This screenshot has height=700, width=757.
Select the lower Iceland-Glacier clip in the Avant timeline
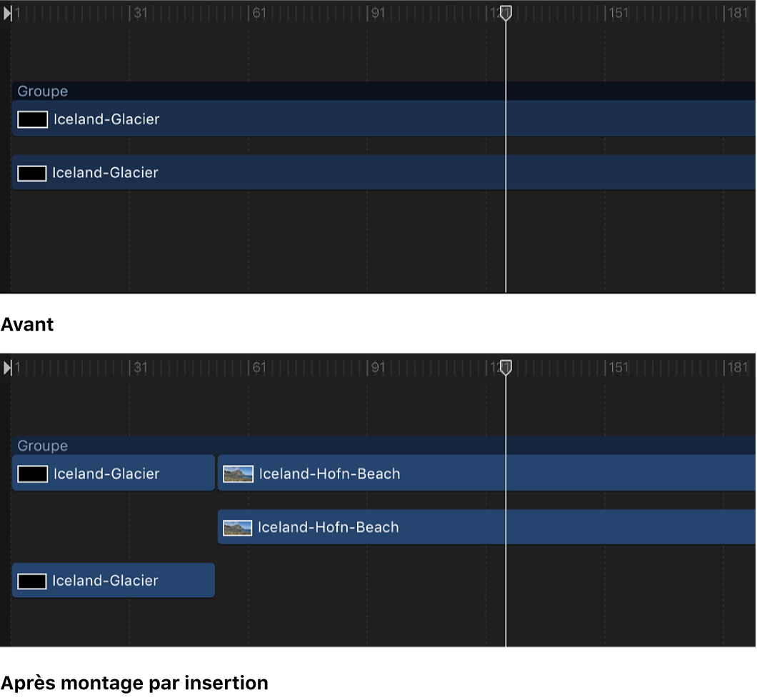tap(383, 172)
